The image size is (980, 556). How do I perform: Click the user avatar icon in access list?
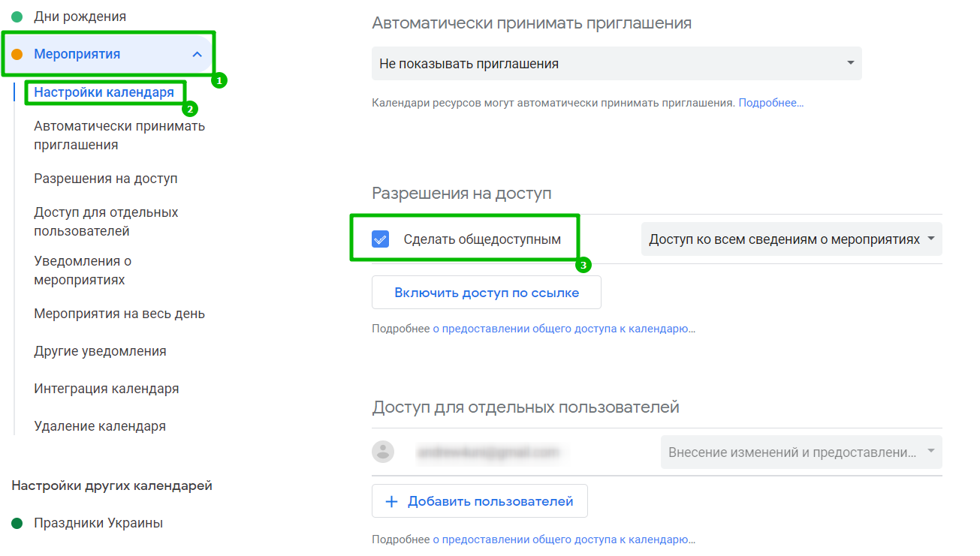[x=383, y=452]
